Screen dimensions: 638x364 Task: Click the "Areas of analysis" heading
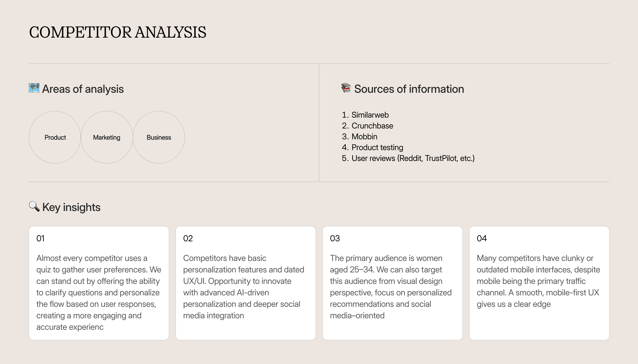83,89
